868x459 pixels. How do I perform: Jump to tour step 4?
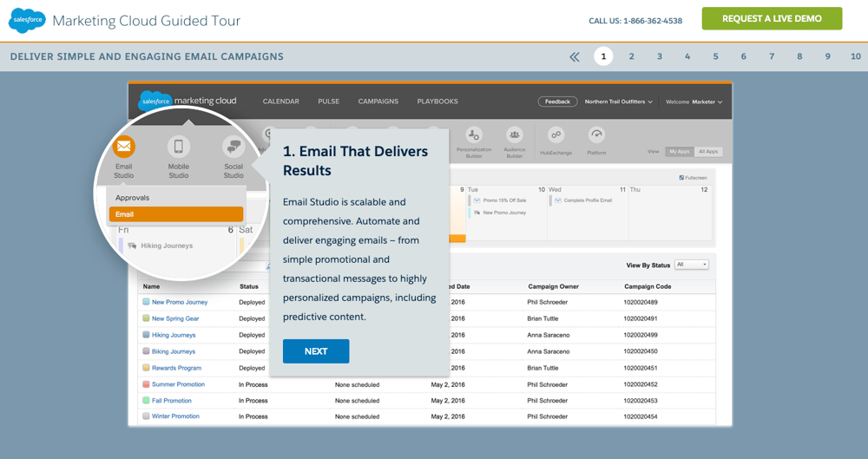click(x=687, y=56)
